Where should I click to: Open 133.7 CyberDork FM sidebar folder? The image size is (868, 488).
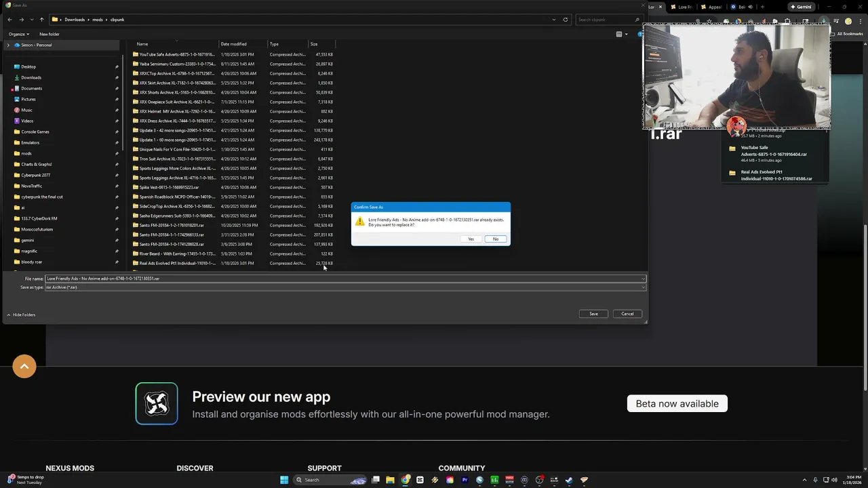click(x=39, y=218)
